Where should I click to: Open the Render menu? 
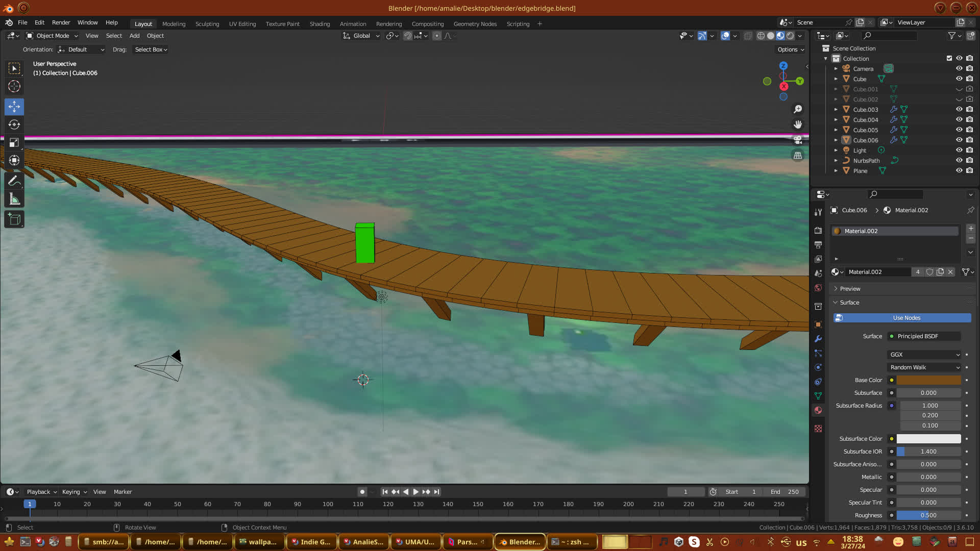[61, 22]
